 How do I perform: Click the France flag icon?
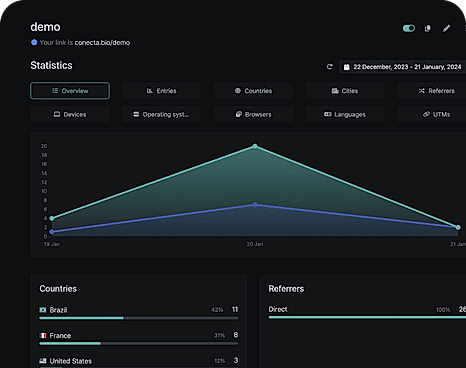(x=43, y=335)
